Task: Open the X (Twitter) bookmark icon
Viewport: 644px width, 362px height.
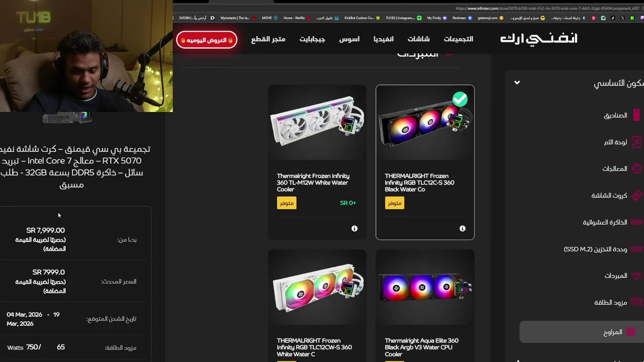Action: coord(622,18)
